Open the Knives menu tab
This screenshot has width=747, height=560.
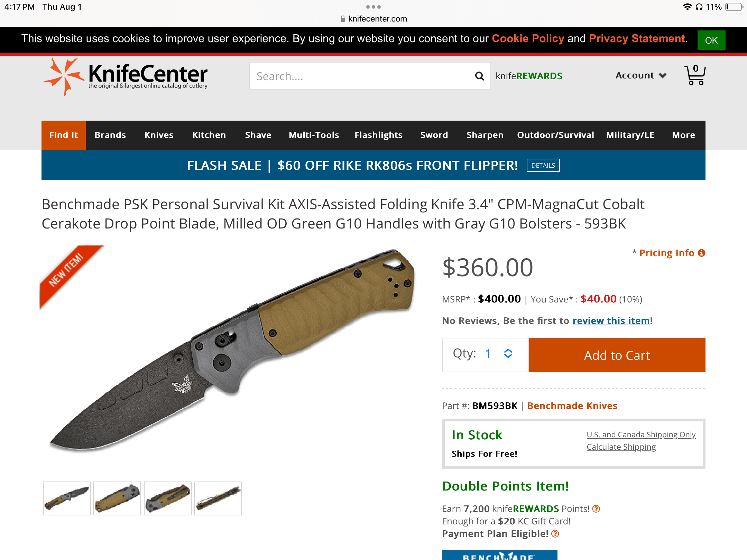click(x=159, y=135)
